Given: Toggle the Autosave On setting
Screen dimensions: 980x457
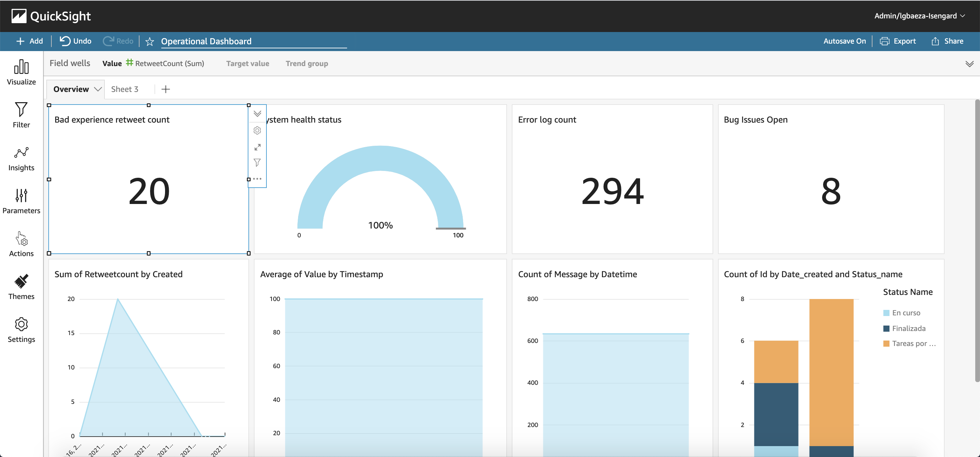Looking at the screenshot, I should coord(844,41).
